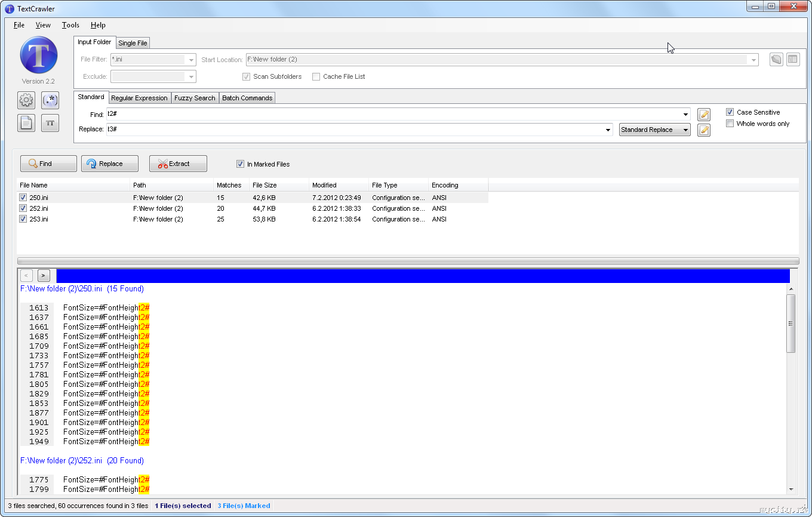
Task: Open the View menu
Action: click(x=43, y=25)
